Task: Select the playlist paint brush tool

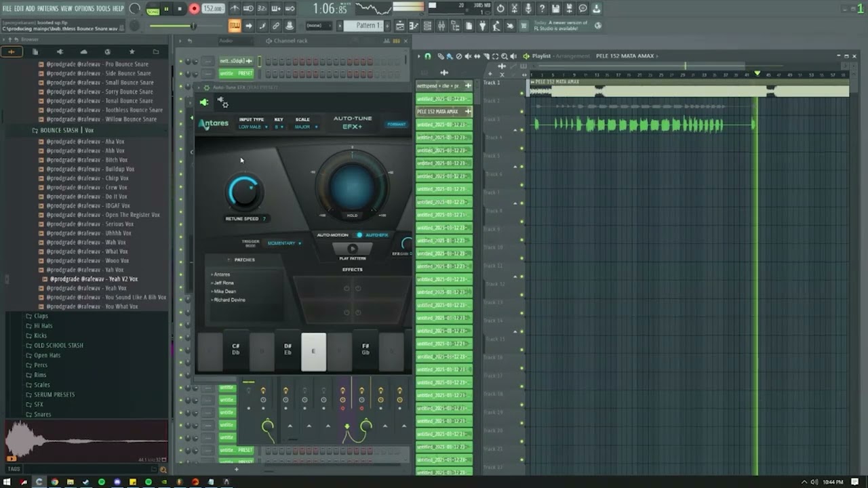Action: click(x=450, y=56)
